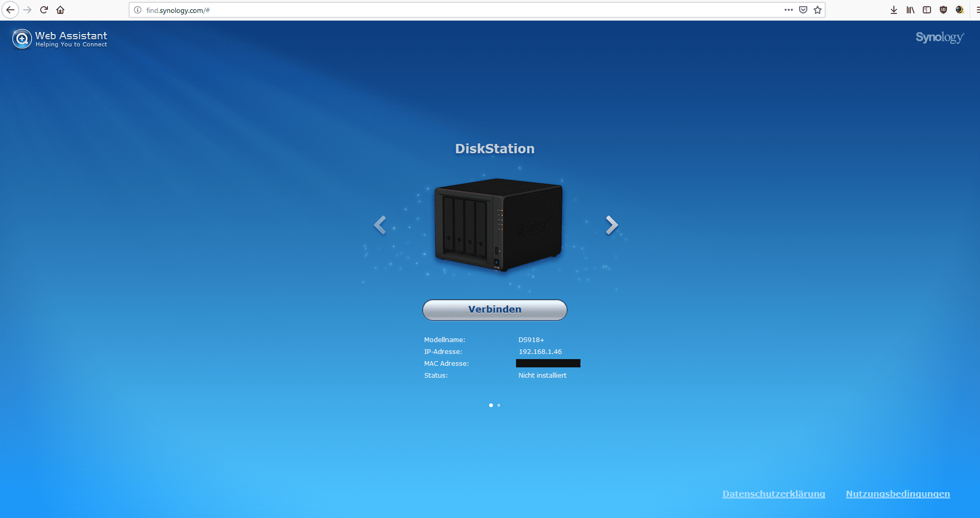
Task: Show the next DiskStation with the right chevron
Action: 611,225
